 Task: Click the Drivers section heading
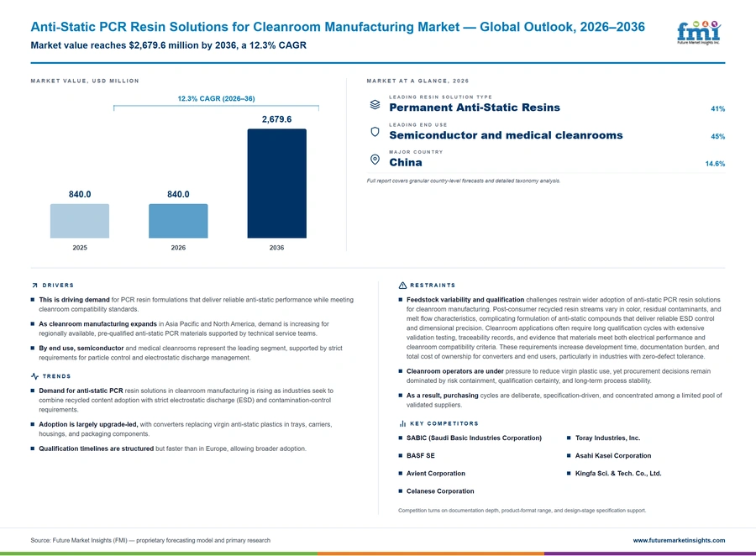[58, 286]
